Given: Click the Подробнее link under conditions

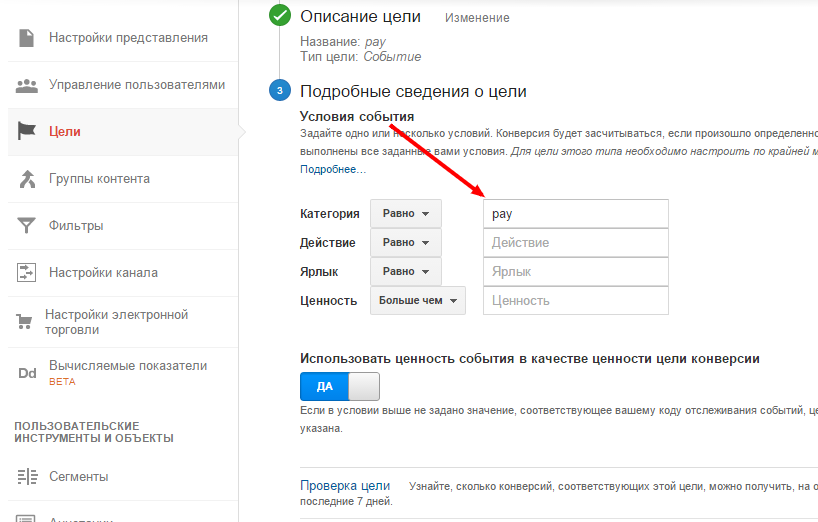Looking at the screenshot, I should (332, 170).
